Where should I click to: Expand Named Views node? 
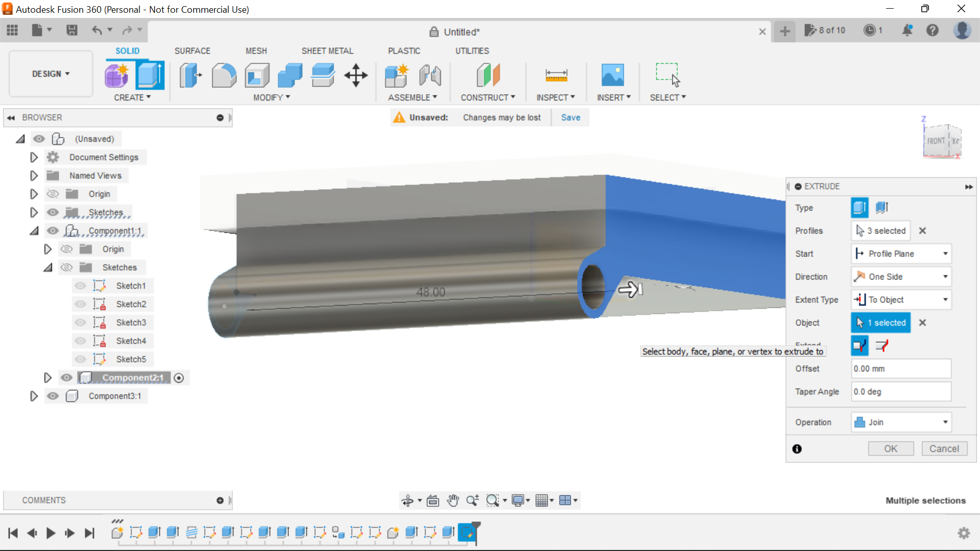(34, 176)
